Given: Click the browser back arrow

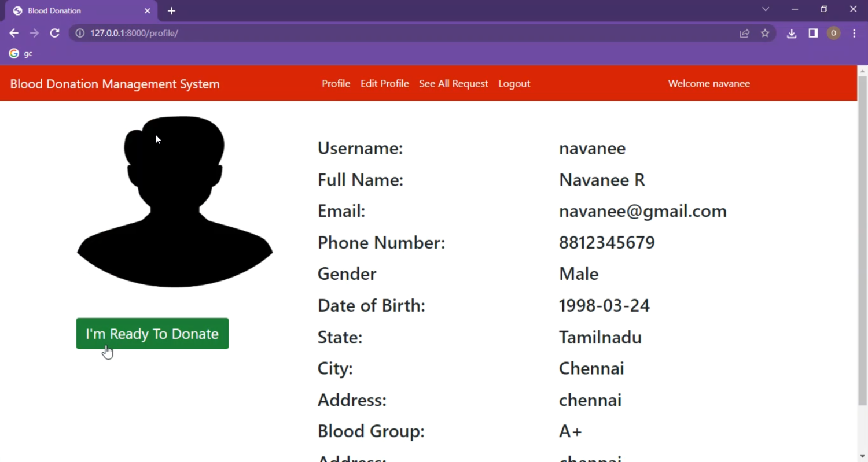Looking at the screenshot, I should [14, 34].
